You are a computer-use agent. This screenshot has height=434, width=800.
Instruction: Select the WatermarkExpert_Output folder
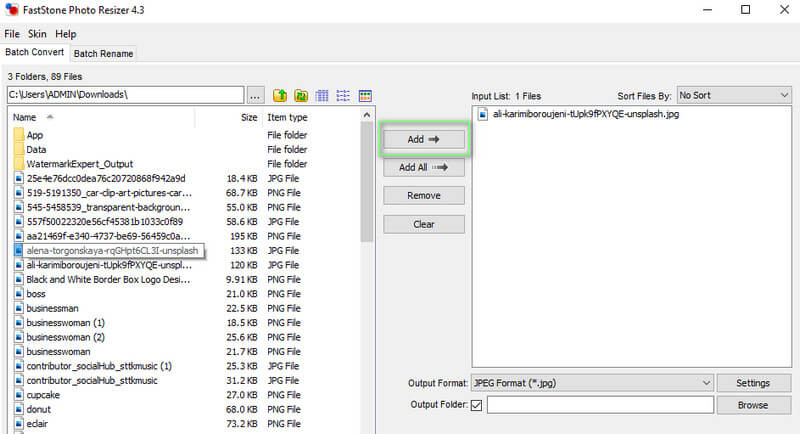pyautogui.click(x=79, y=163)
